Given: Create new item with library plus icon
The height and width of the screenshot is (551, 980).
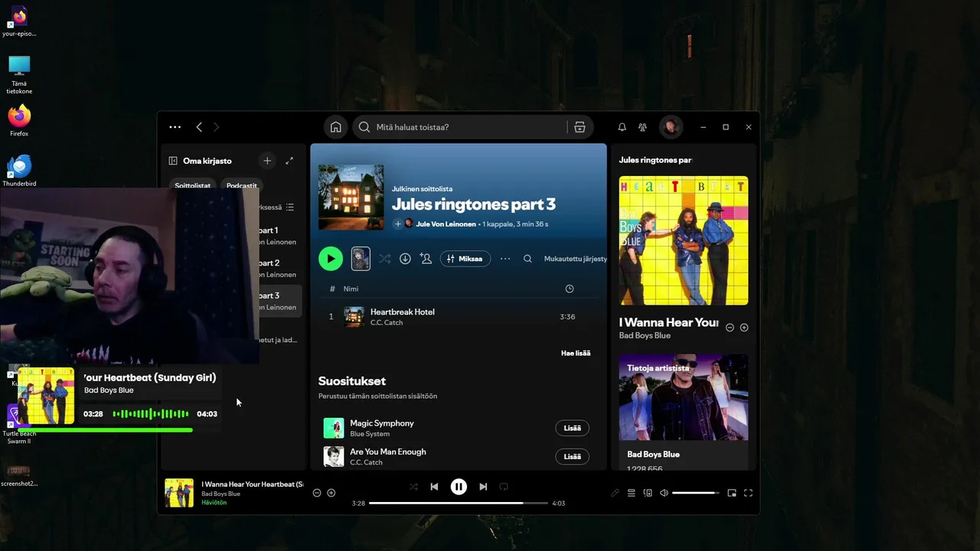Looking at the screenshot, I should coord(267,161).
